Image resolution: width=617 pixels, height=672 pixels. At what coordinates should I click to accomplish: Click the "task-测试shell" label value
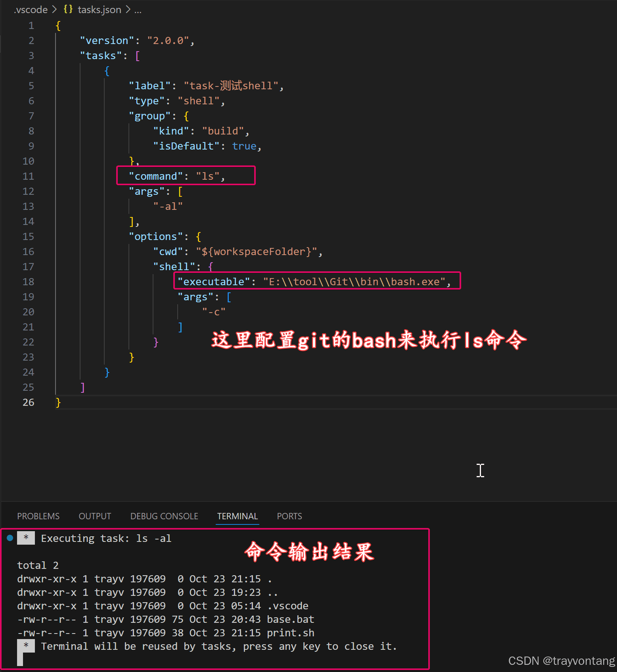coord(231,86)
